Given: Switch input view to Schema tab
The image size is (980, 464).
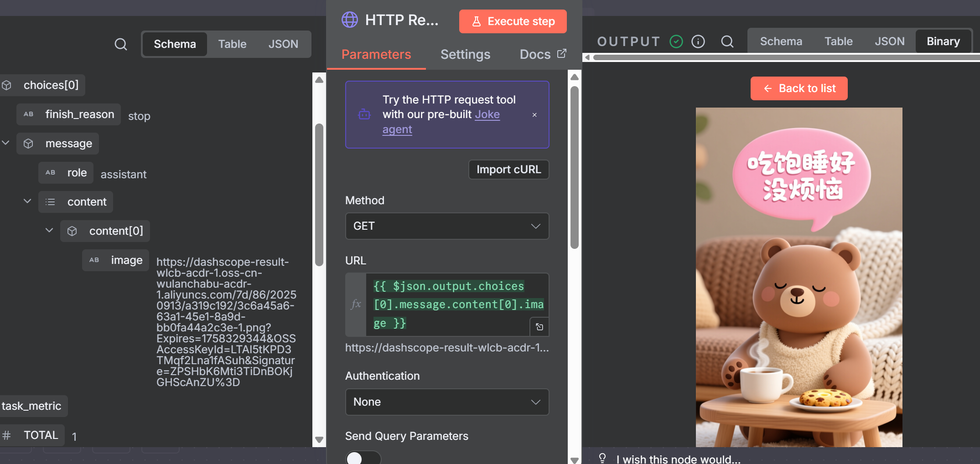Looking at the screenshot, I should [x=175, y=44].
